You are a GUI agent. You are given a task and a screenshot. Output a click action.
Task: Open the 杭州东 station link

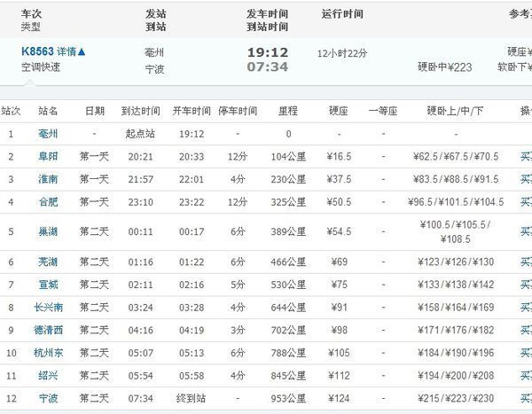pyautogui.click(x=48, y=353)
